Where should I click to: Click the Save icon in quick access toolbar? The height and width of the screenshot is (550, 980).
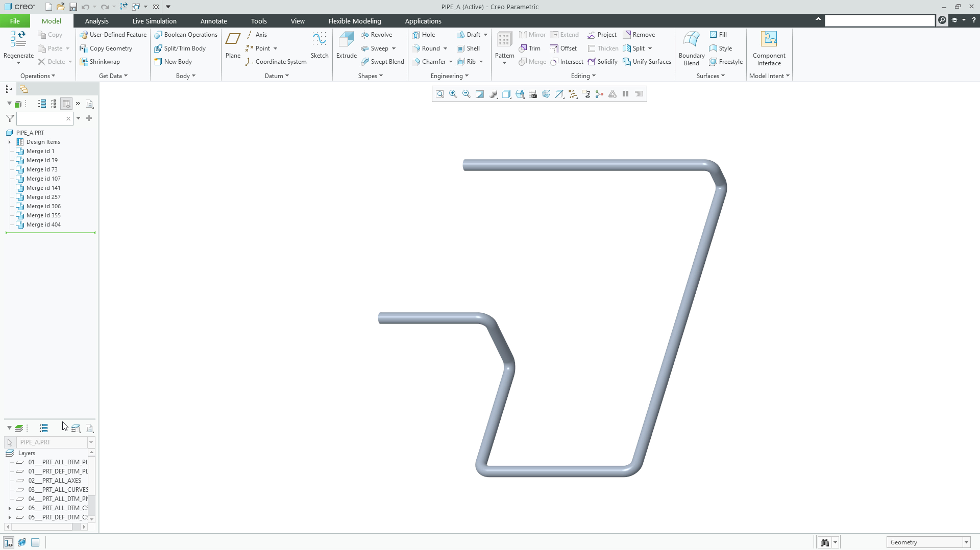tap(73, 7)
